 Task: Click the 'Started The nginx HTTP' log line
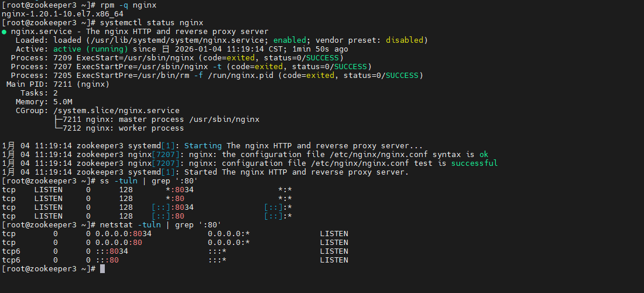click(205, 172)
